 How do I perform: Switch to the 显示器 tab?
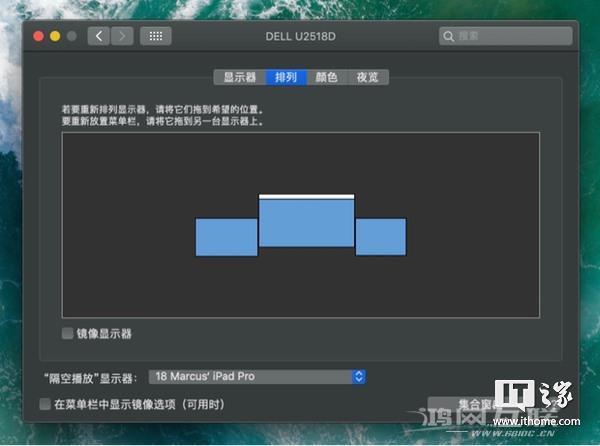click(240, 77)
